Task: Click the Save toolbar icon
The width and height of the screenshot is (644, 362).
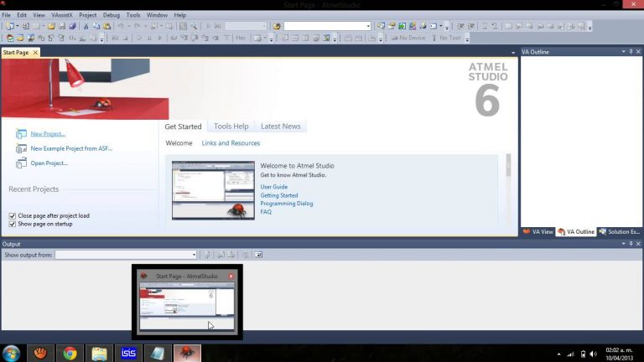Action: coord(62,26)
